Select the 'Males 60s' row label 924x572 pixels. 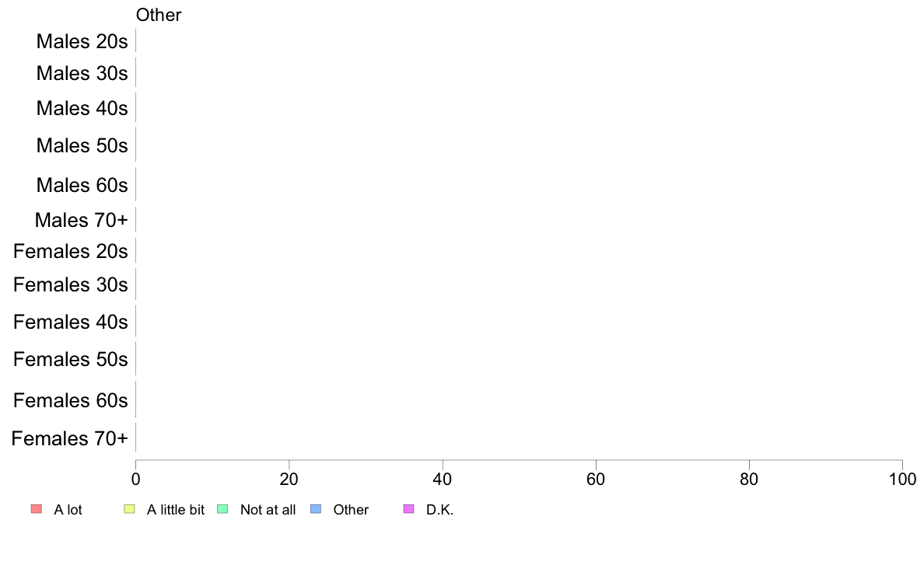click(82, 184)
